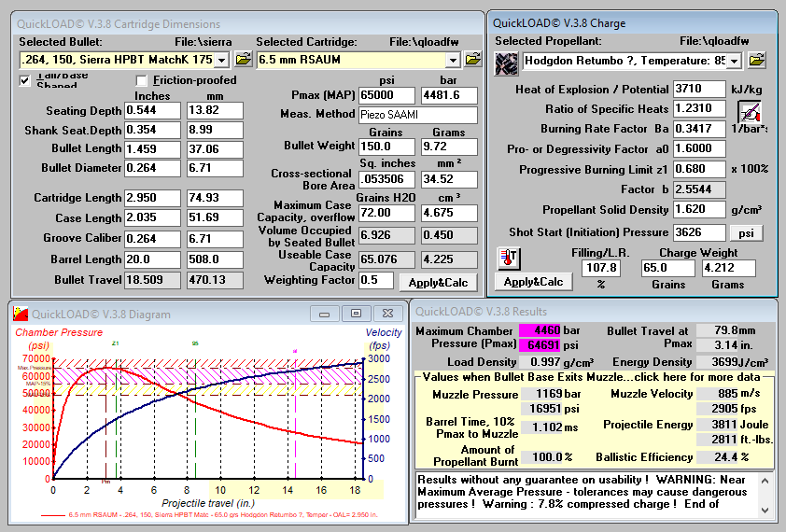Edit Ratio of Specific Heats field
The width and height of the screenshot is (786, 532).
(x=699, y=109)
